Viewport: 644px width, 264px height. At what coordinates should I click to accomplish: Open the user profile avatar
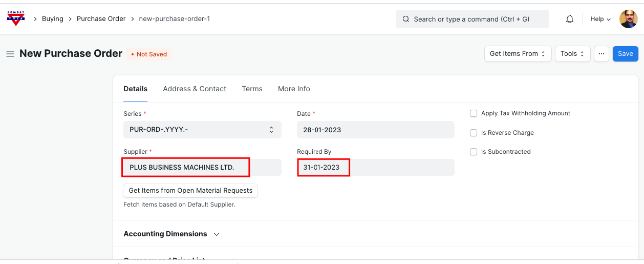[628, 19]
